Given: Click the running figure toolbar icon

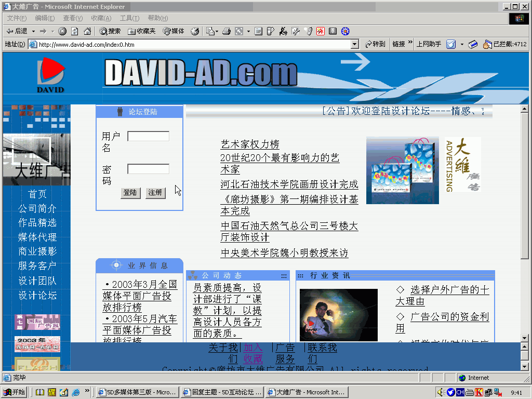Looking at the screenshot, I should (283, 31).
